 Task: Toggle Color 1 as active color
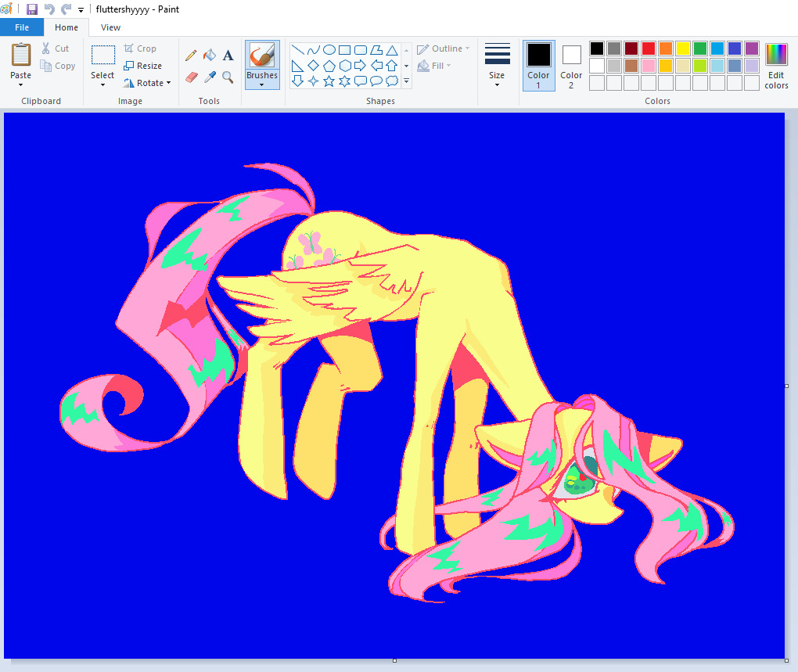pyautogui.click(x=538, y=65)
